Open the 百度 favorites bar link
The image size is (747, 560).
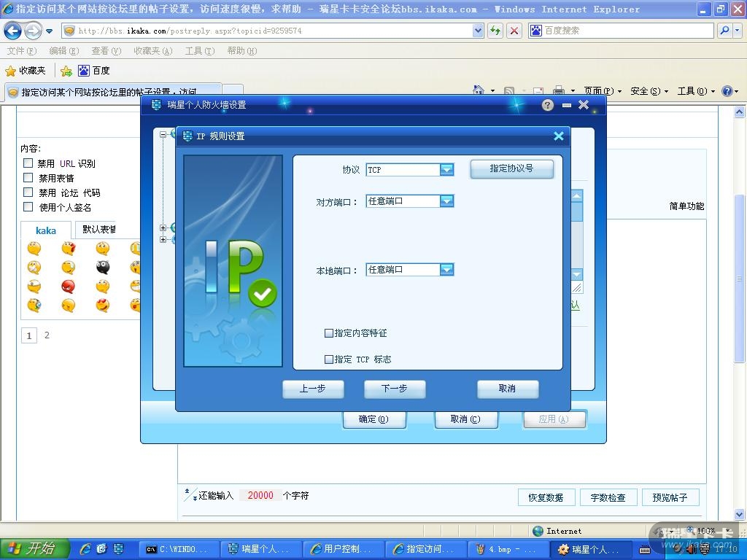(x=94, y=71)
